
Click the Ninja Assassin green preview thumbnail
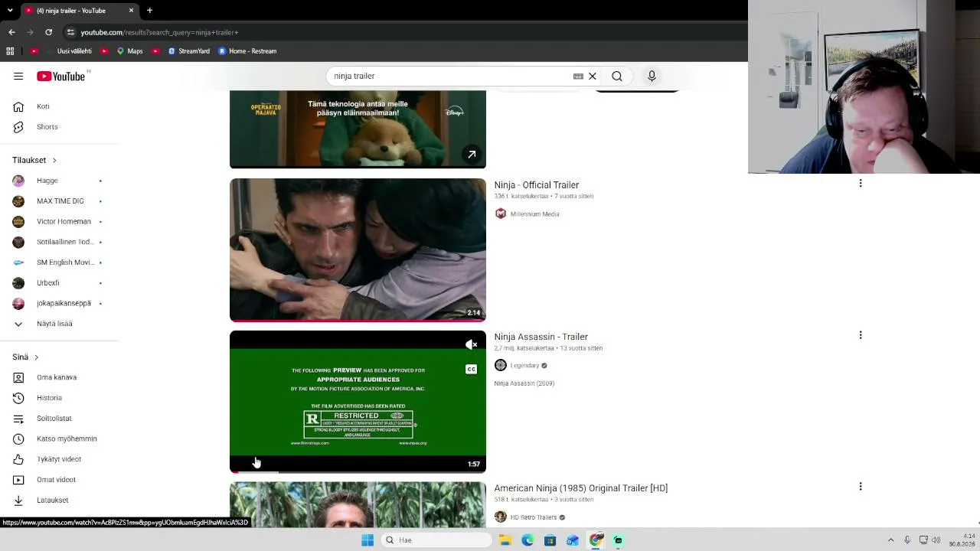point(358,402)
